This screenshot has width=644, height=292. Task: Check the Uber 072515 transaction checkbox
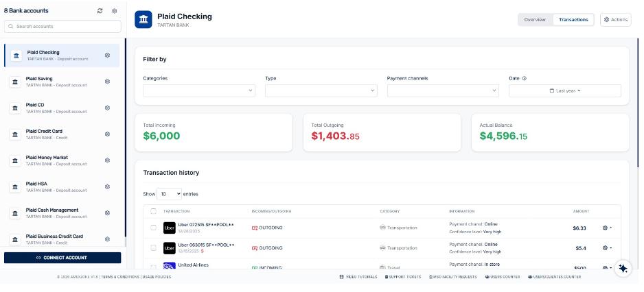coord(153,228)
